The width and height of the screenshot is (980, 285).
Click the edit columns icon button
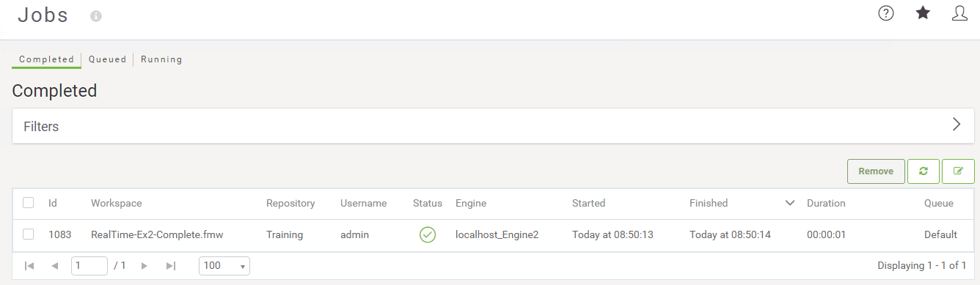958,171
